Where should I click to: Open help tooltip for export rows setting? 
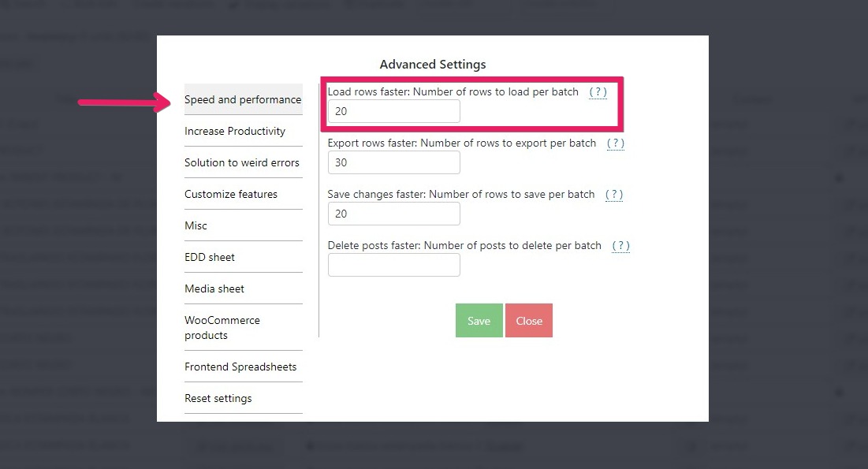coord(616,143)
